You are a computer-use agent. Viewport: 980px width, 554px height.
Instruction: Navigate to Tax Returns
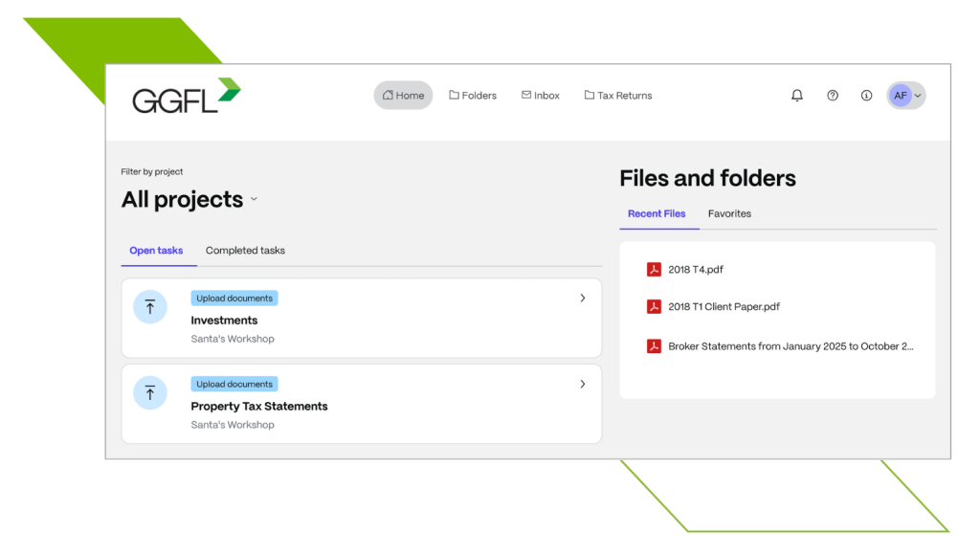tap(617, 96)
